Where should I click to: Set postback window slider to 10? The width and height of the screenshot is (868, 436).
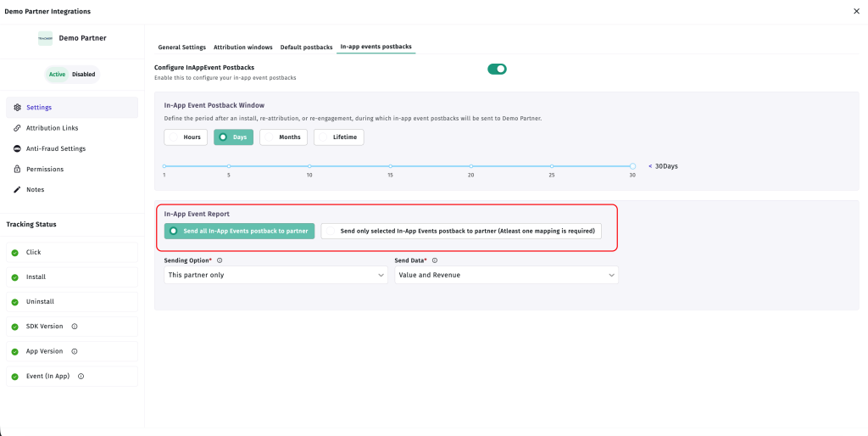309,166
